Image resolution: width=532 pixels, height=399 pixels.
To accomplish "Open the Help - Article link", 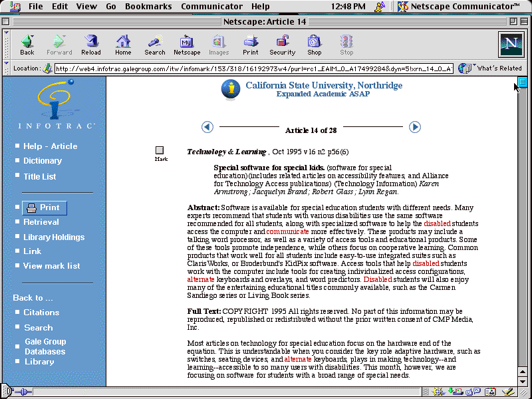I will point(51,146).
